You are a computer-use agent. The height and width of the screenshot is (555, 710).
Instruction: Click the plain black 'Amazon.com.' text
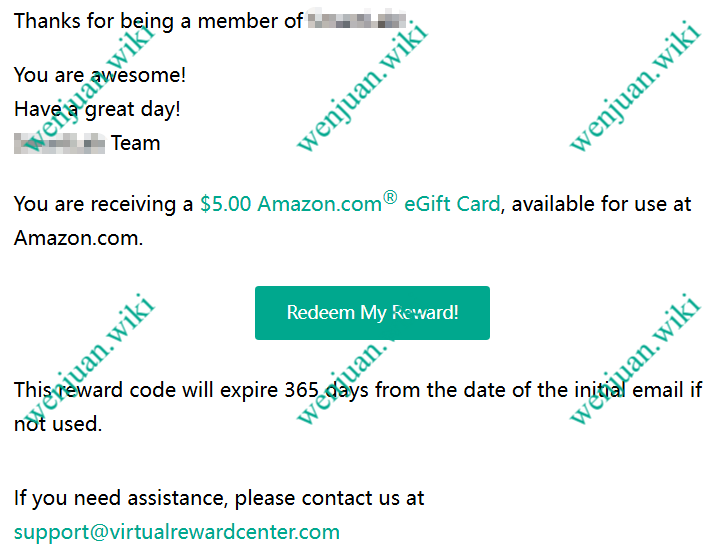point(78,238)
